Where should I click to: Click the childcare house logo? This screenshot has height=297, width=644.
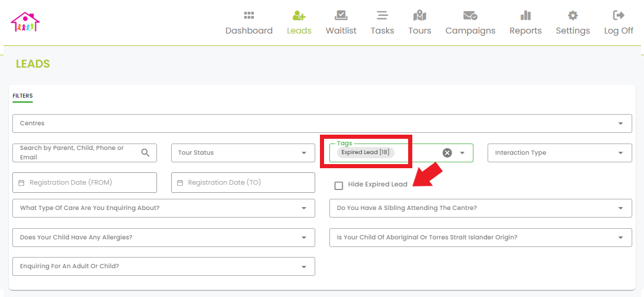point(25,22)
